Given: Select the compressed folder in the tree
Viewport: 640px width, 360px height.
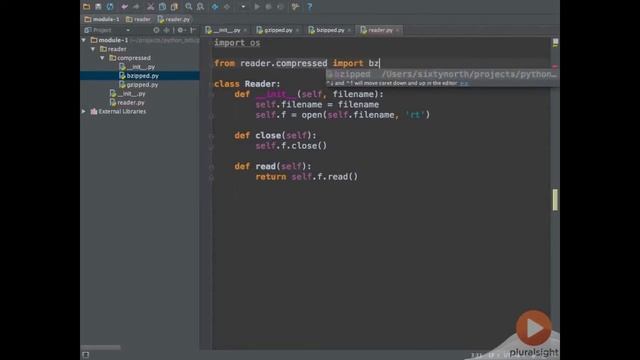Looking at the screenshot, I should pyautogui.click(x=130, y=58).
